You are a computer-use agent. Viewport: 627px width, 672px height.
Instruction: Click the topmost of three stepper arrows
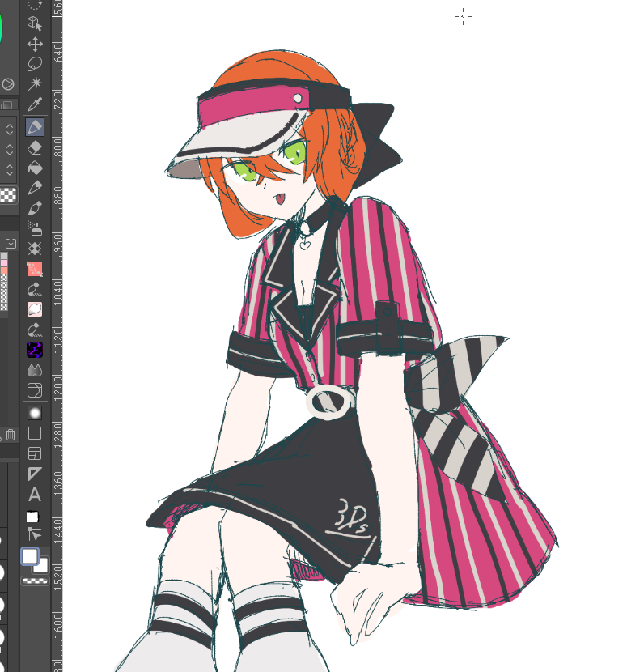pos(10,129)
